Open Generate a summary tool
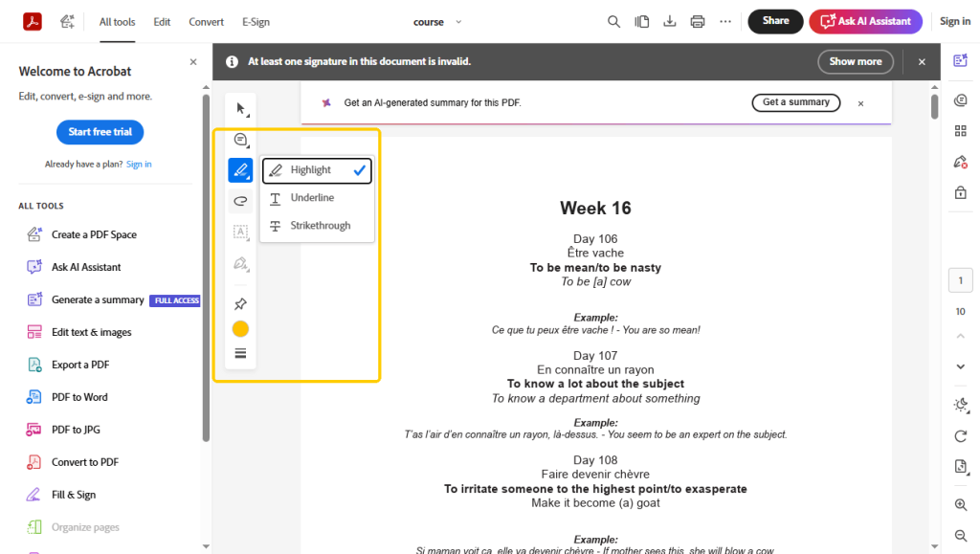Viewport: 980px width, 554px height. tap(113, 299)
